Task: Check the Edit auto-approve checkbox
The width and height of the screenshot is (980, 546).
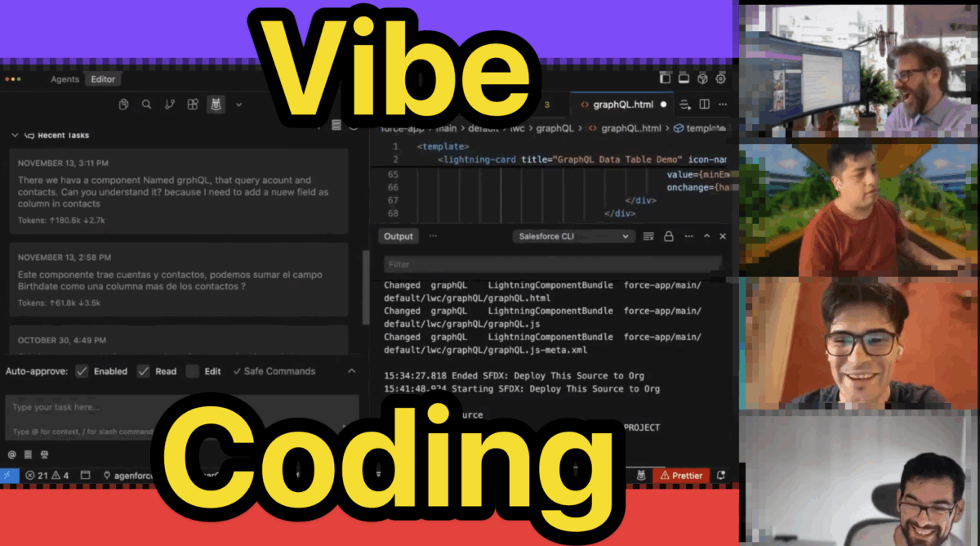Action: pyautogui.click(x=193, y=371)
